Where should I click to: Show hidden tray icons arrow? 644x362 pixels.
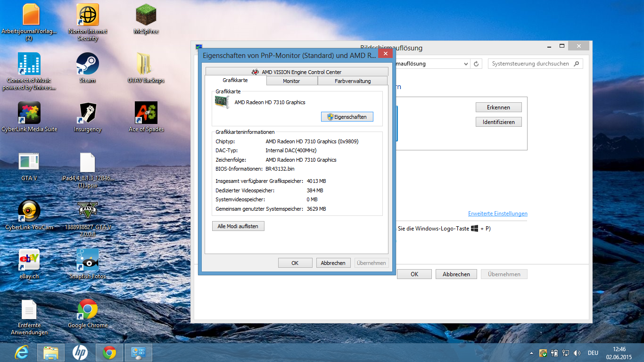[532, 353]
